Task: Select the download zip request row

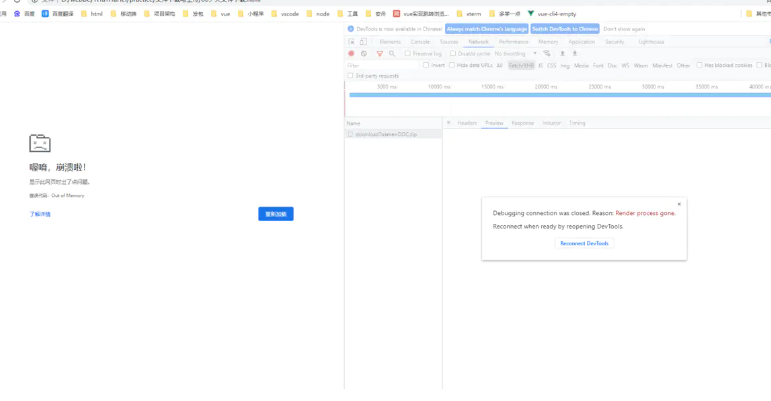Action: 393,134
